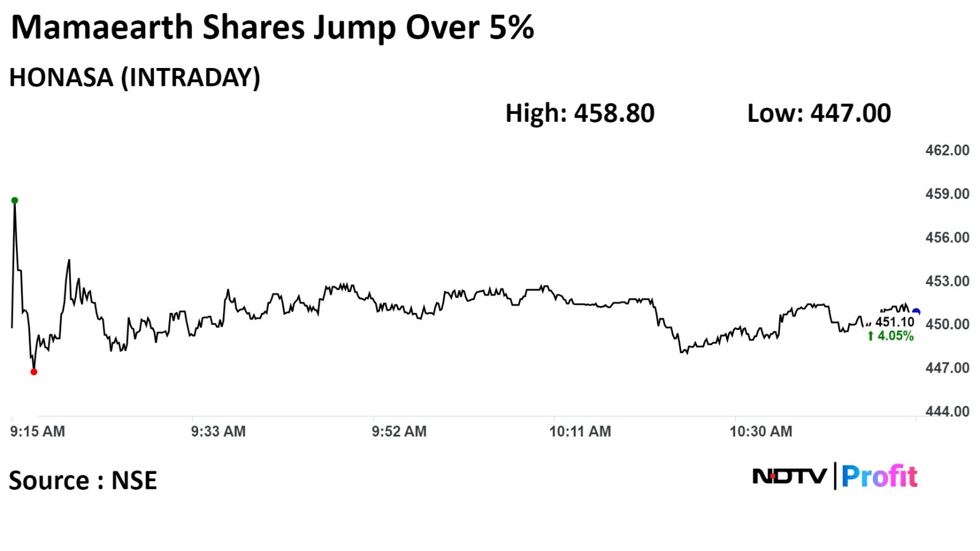Click the High: 458.80 label

coord(579,113)
